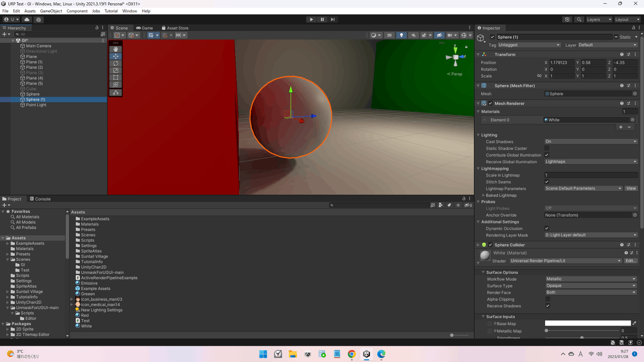Click the Project panel icon size slider
The height and width of the screenshot is (362, 644).
click(459, 335)
